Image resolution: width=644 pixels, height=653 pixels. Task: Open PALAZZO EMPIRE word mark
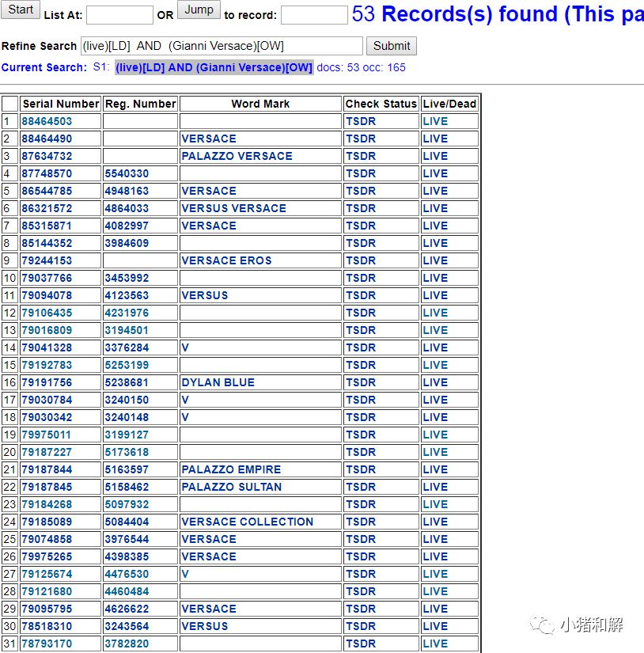tap(232, 469)
